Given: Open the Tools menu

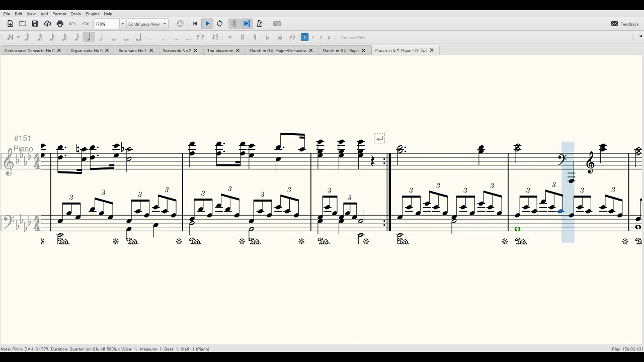Looking at the screenshot, I should [75, 14].
